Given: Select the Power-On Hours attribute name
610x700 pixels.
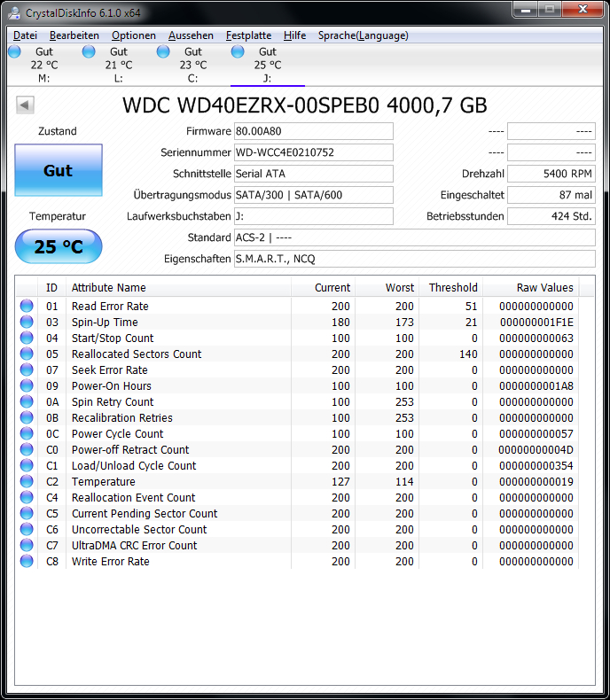Looking at the screenshot, I should 112,386.
